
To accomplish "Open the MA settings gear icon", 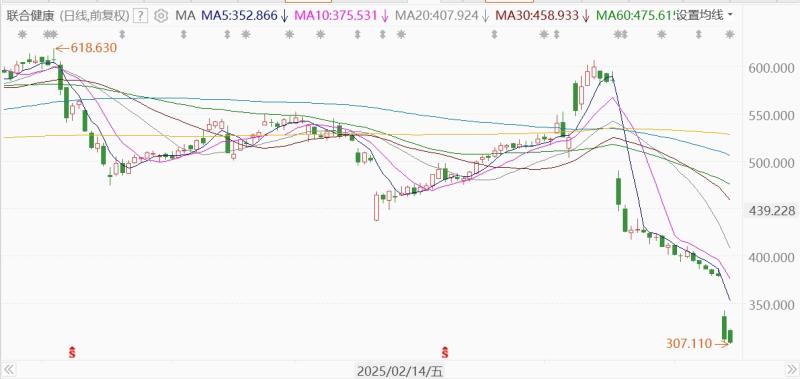I will 161,16.
